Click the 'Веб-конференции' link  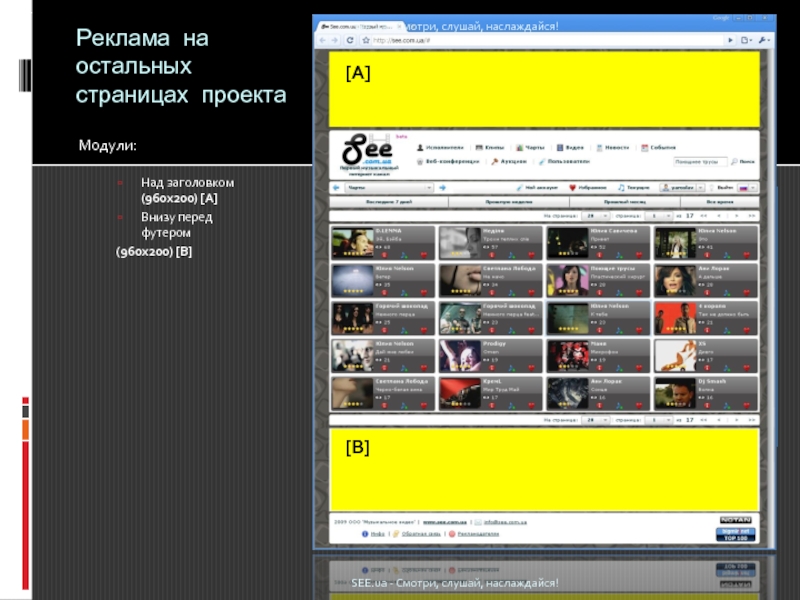(448, 160)
